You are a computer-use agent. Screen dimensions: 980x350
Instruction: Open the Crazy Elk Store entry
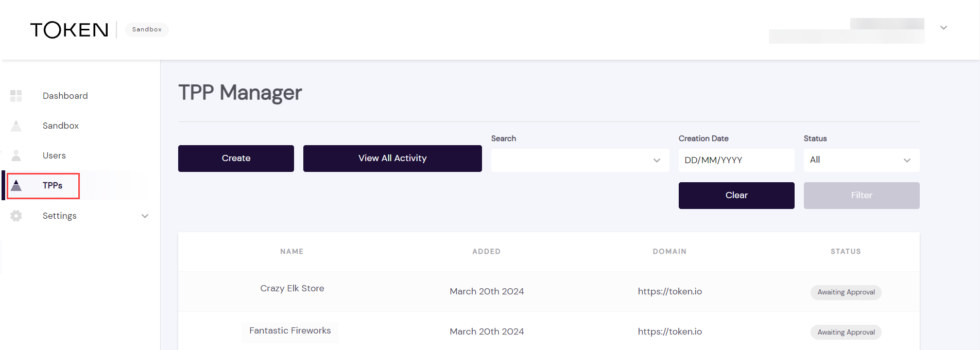(x=292, y=288)
